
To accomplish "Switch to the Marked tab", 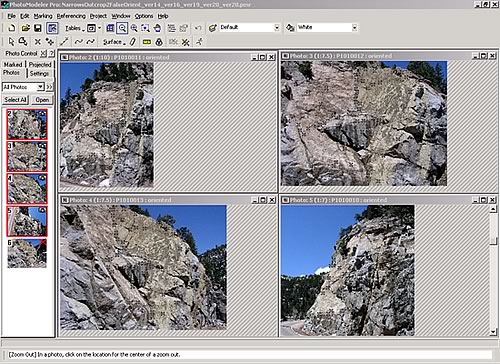I will (13, 64).
